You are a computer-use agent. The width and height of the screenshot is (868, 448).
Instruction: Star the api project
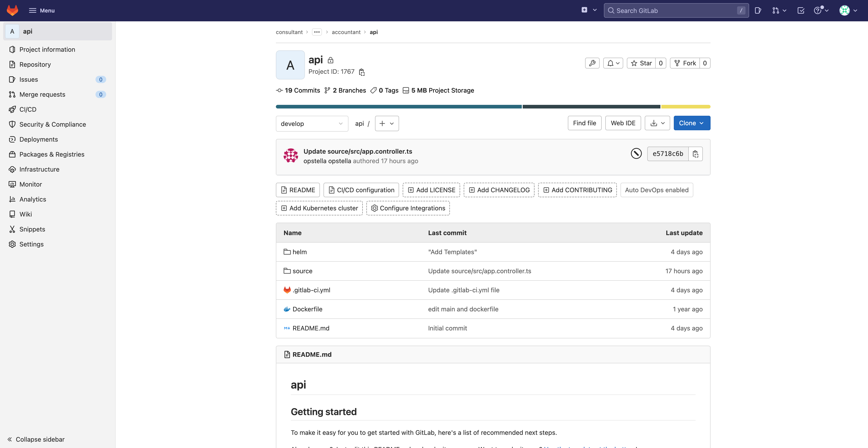point(641,63)
